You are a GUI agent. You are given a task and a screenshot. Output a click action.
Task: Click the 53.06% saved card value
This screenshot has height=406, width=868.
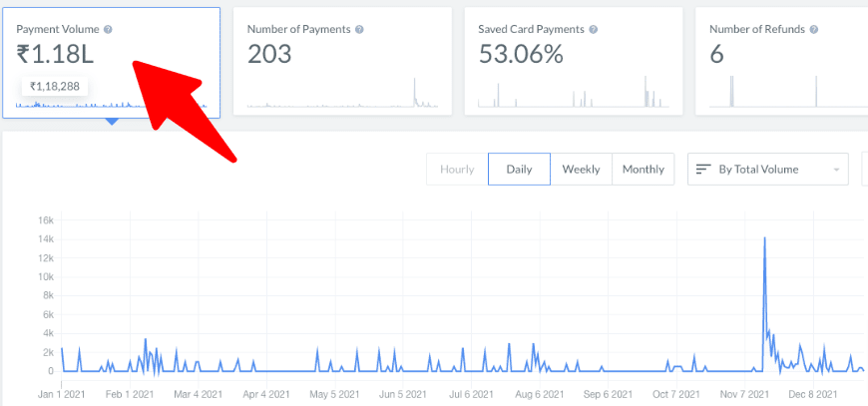coord(521,54)
